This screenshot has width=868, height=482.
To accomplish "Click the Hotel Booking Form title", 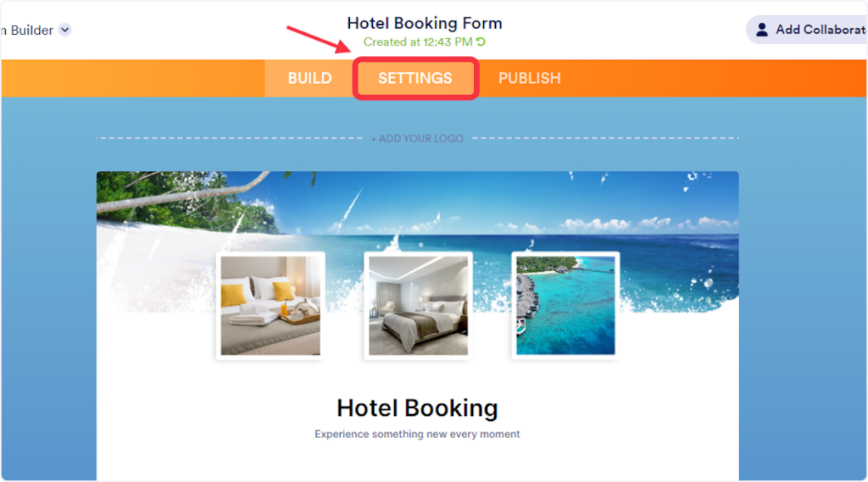I will pyautogui.click(x=425, y=23).
